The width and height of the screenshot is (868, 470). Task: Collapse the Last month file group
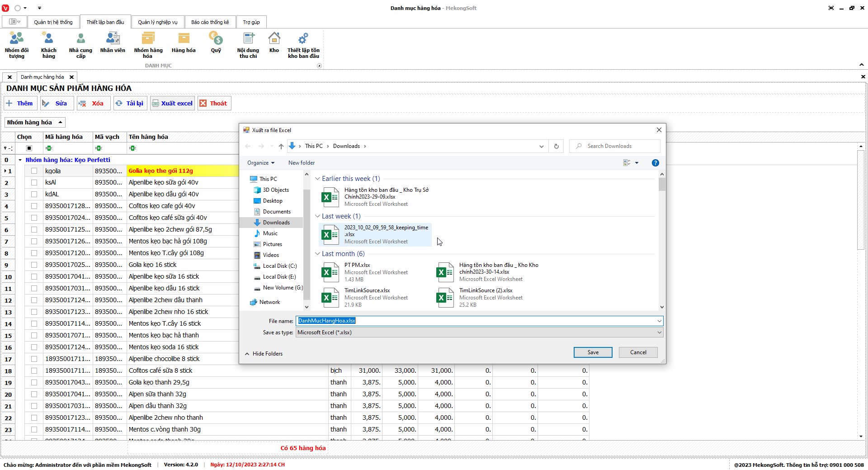(x=318, y=254)
